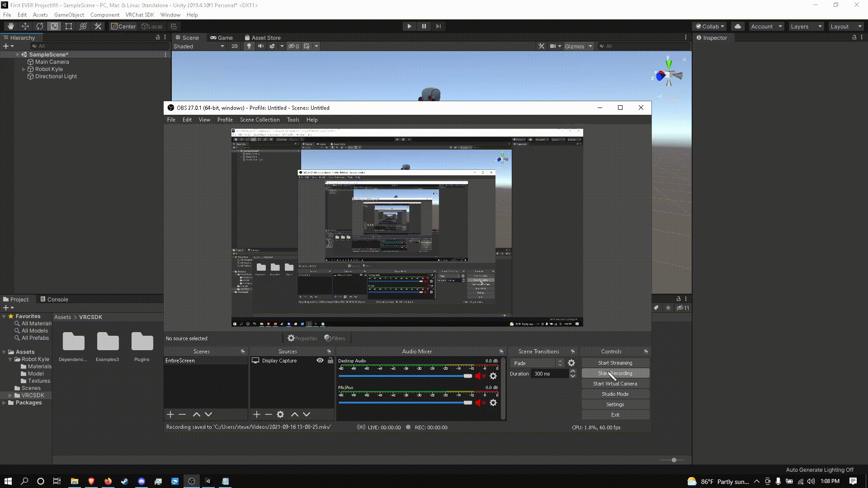
Task: Remove selected source in OBS Sources
Action: [x=269, y=414]
